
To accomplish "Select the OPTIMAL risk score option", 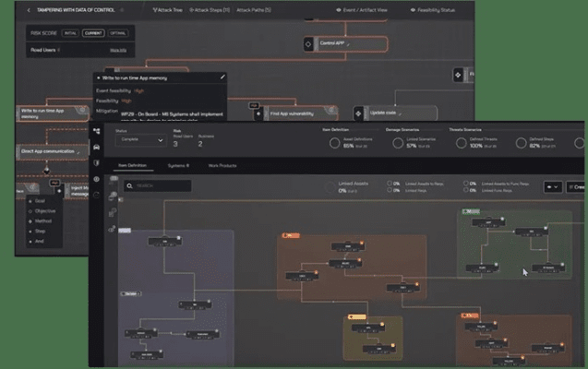I will [x=119, y=32].
